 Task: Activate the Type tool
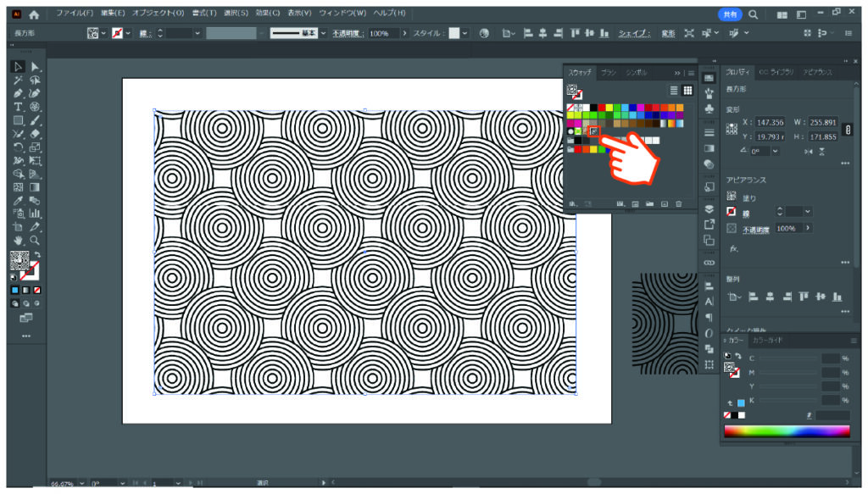[x=18, y=107]
